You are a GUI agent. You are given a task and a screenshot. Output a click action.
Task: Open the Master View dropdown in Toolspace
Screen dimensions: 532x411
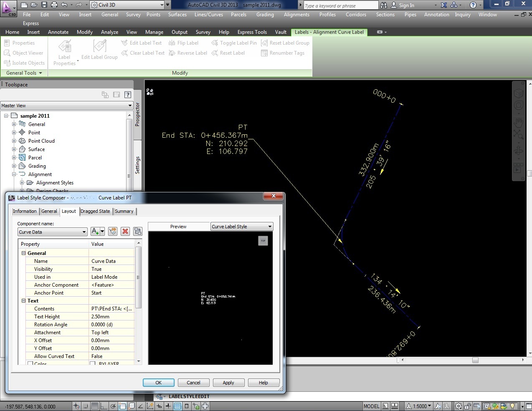[67, 106]
